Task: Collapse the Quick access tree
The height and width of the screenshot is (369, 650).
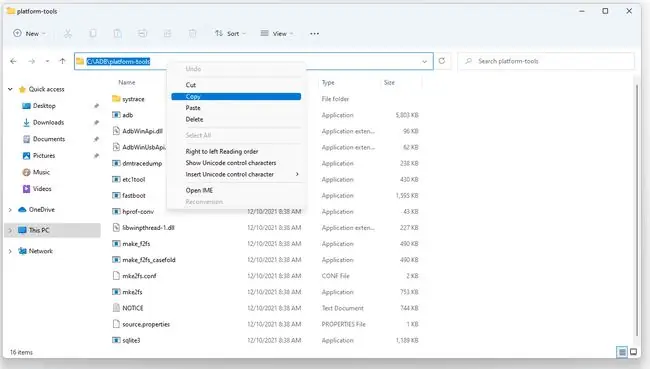Action: pyautogui.click(x=10, y=89)
